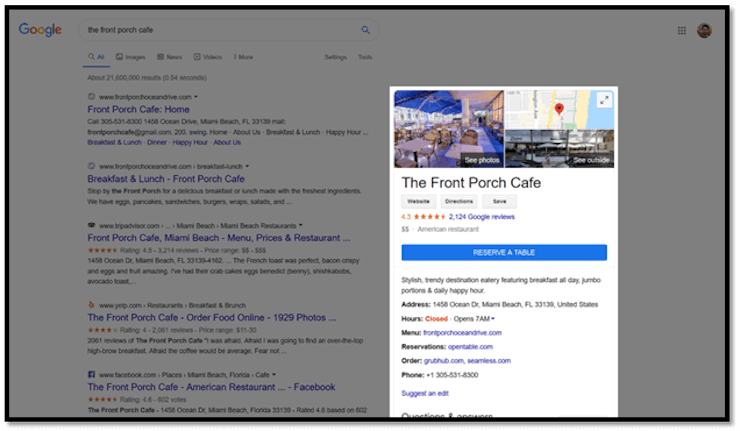Expand dropdown arrow next to facebook URL
Screen dimensions: 740x431
coord(274,374)
